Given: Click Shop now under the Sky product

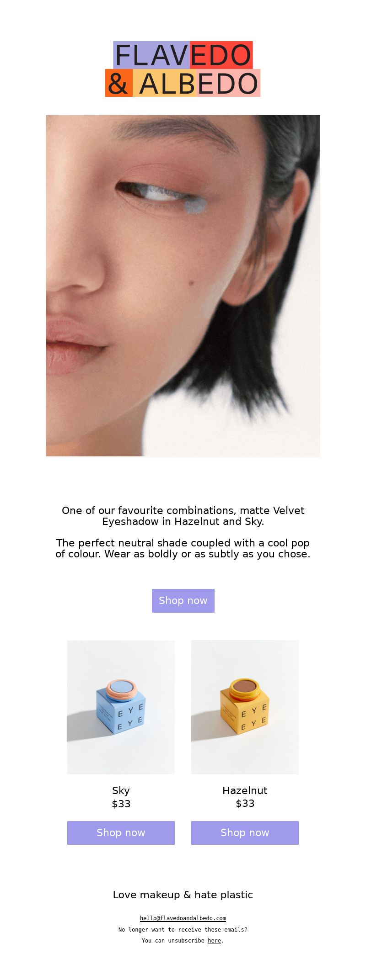Looking at the screenshot, I should pyautogui.click(x=121, y=832).
